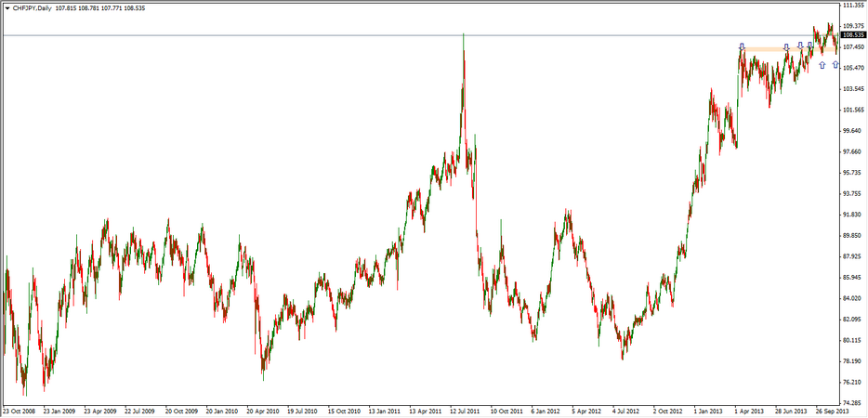Open the triangle dropdown beside CHFJPY,Daily
Image resolution: width=868 pixels, height=418 pixels.
click(7, 8)
